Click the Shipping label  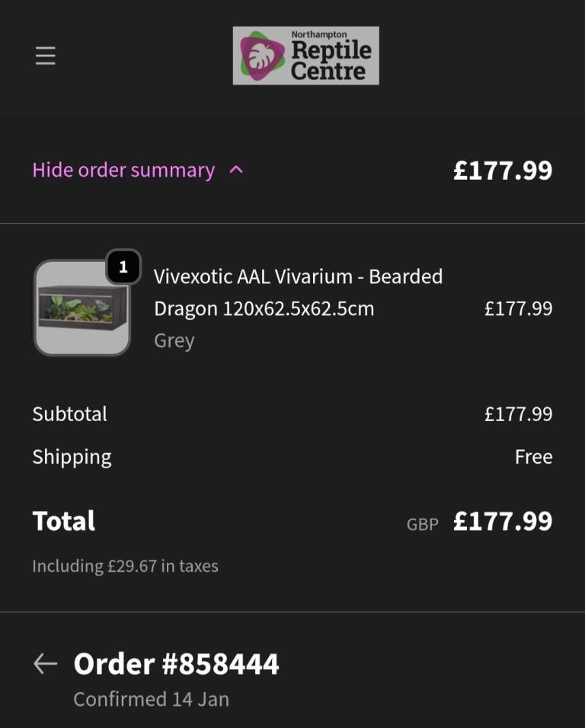(x=72, y=457)
